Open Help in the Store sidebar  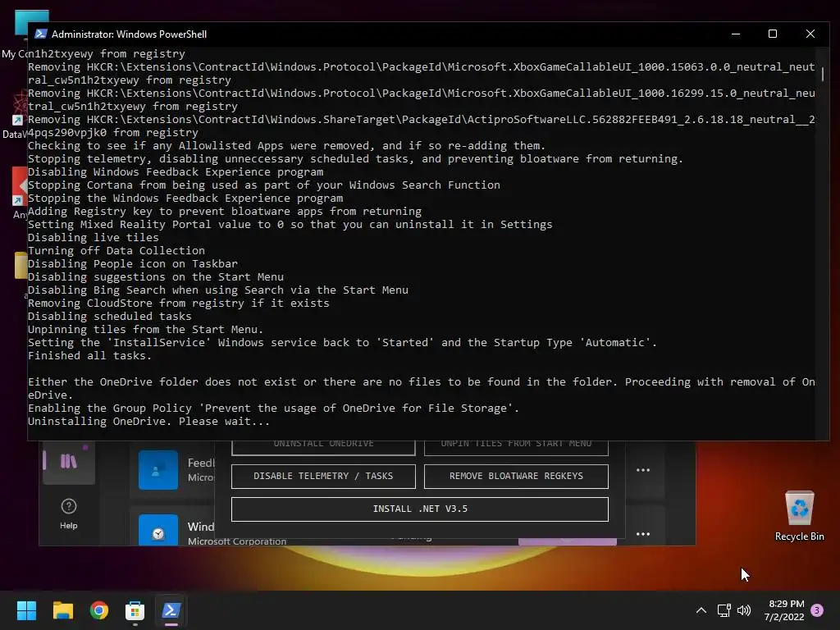pos(69,514)
